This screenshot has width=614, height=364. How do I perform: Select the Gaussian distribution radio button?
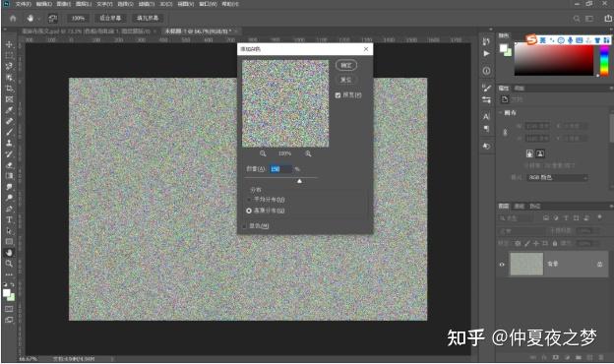(x=249, y=211)
